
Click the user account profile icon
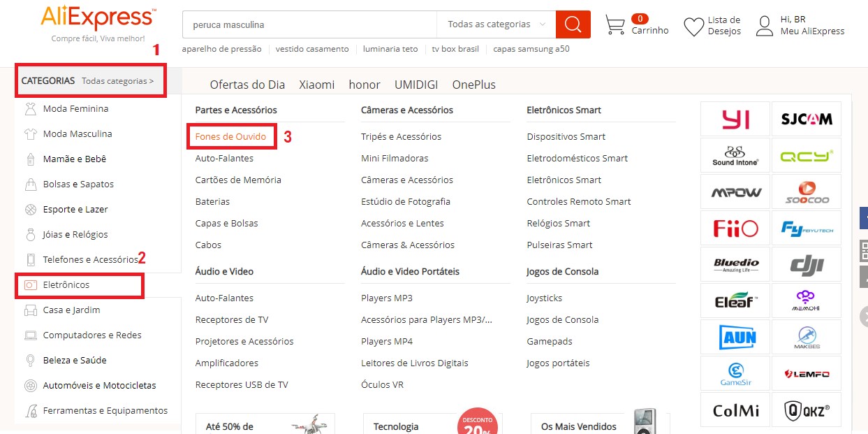pyautogui.click(x=765, y=26)
